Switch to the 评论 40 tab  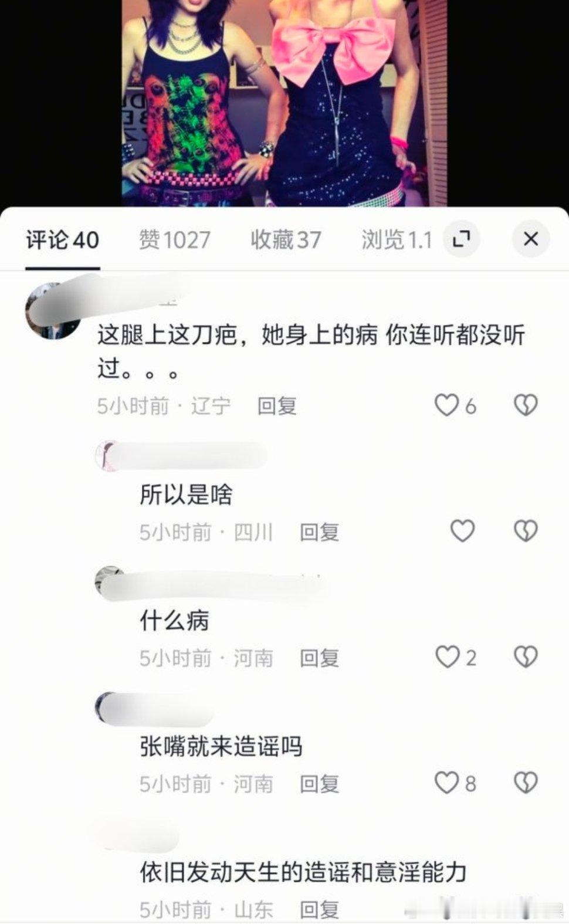click(63, 240)
